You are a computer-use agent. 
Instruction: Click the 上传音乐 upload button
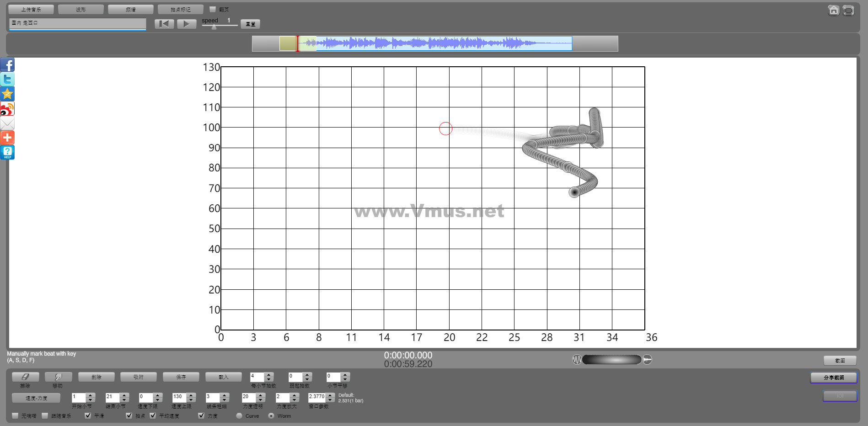click(x=31, y=10)
